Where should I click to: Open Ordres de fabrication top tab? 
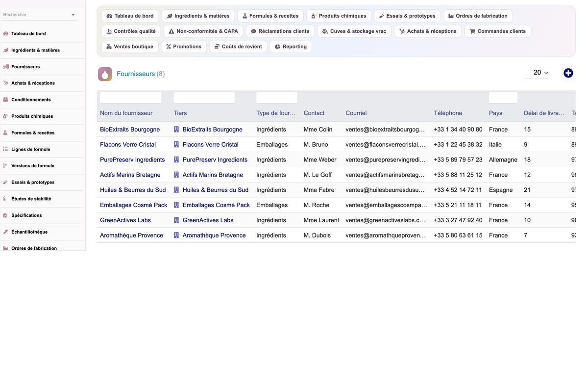click(478, 16)
